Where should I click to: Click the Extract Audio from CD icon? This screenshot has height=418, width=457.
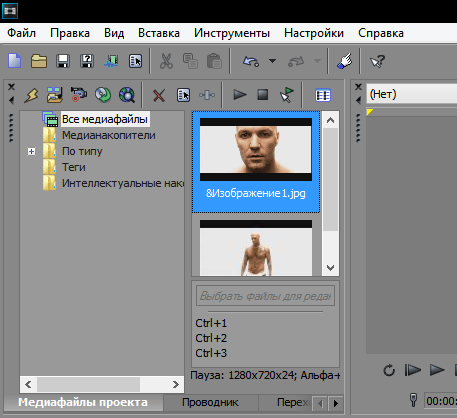pos(103,95)
